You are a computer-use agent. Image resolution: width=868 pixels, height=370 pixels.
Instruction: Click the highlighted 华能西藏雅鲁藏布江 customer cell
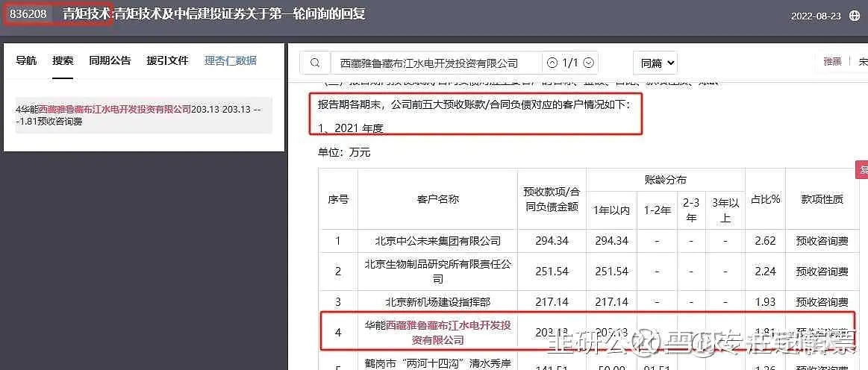click(x=438, y=332)
